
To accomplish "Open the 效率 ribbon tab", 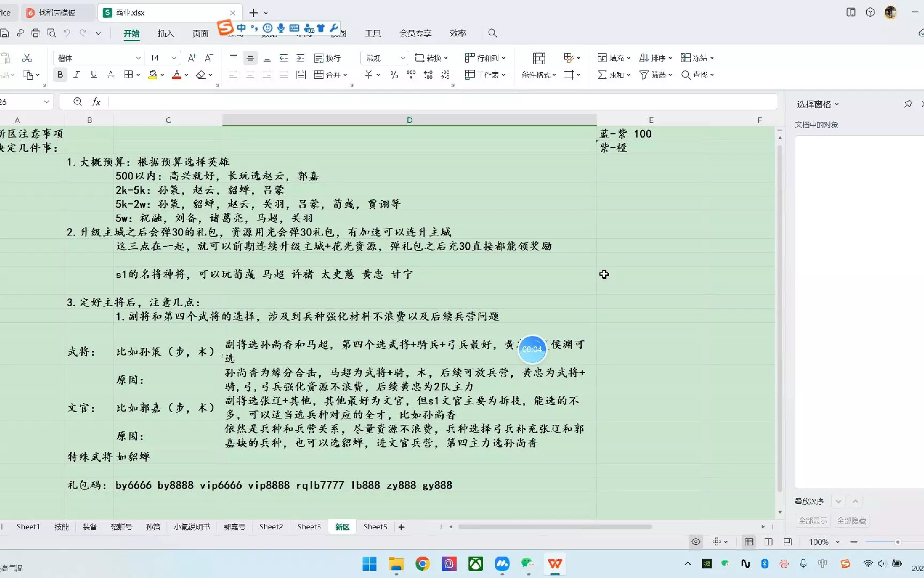I will (458, 33).
